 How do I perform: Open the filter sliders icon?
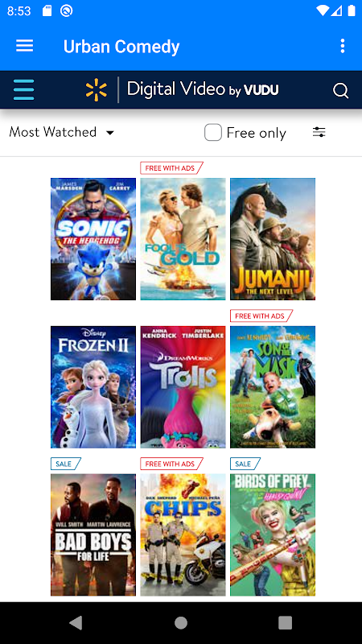pos(319,132)
